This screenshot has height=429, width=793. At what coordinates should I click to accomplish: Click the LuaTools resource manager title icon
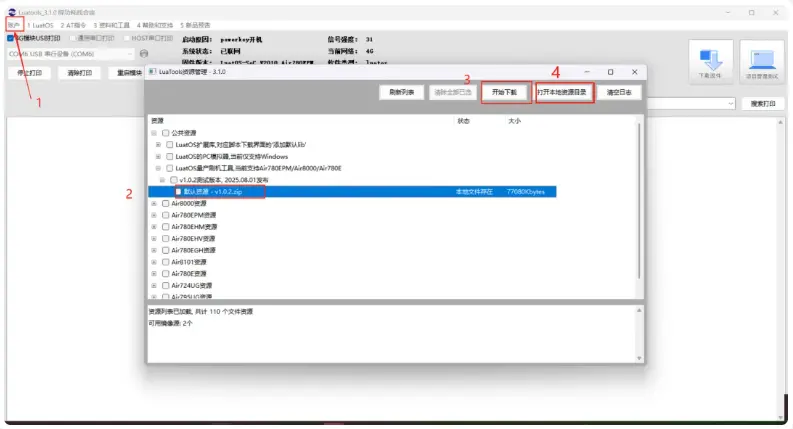point(152,72)
